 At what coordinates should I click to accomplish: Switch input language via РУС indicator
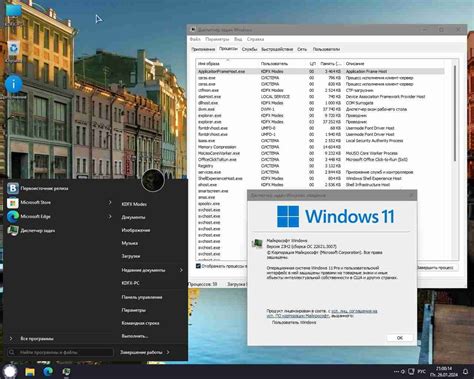point(421,371)
